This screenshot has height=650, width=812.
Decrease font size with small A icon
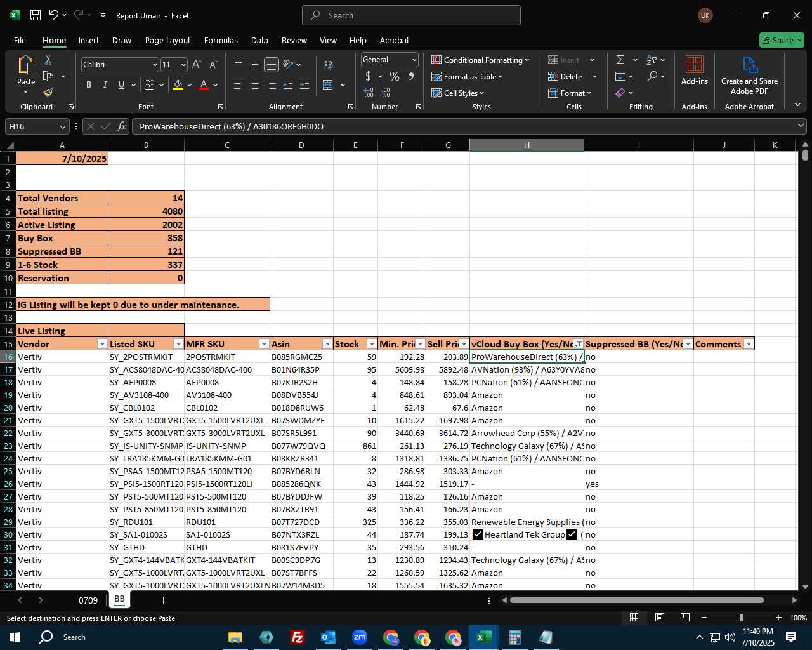(x=213, y=65)
